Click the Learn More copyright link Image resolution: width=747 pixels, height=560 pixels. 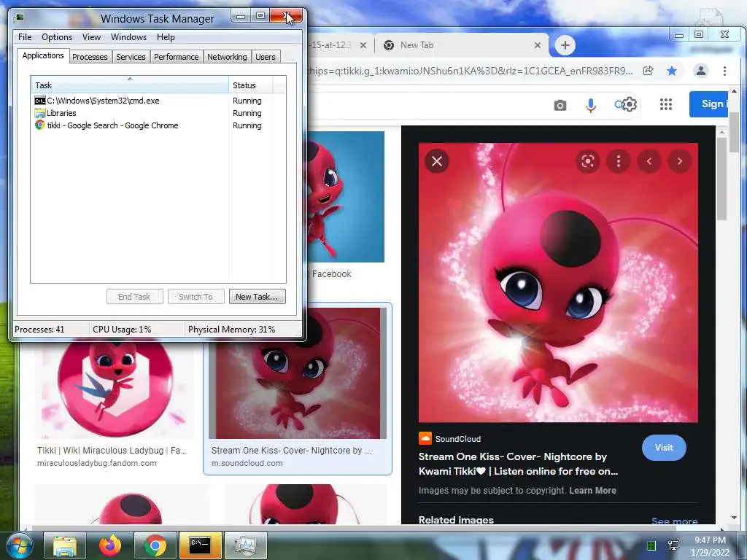tap(592, 491)
